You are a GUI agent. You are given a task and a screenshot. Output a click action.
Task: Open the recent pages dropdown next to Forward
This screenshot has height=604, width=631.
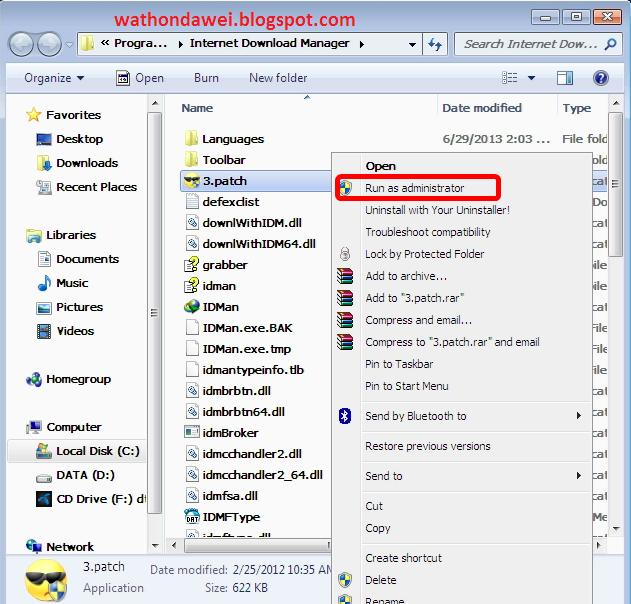pyautogui.click(x=70, y=44)
